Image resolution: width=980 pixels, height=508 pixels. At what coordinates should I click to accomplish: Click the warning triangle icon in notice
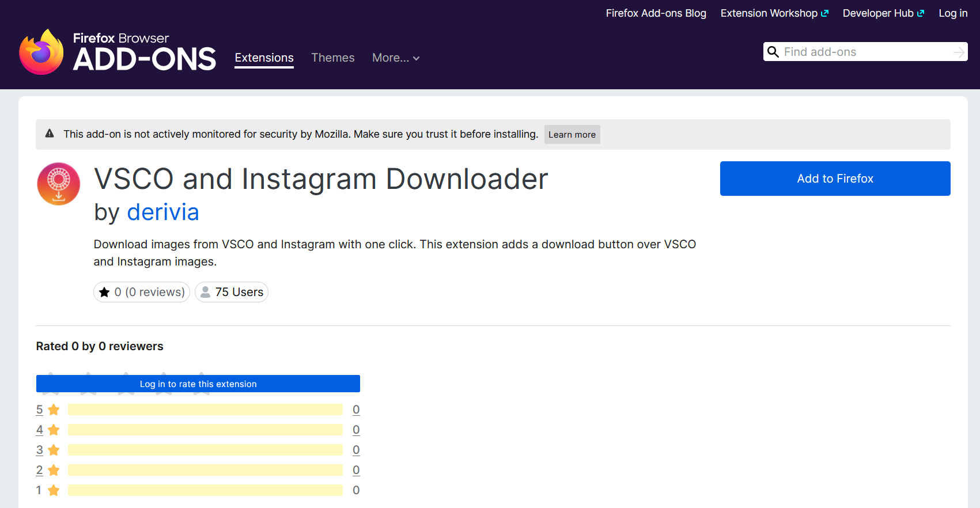[x=50, y=134]
